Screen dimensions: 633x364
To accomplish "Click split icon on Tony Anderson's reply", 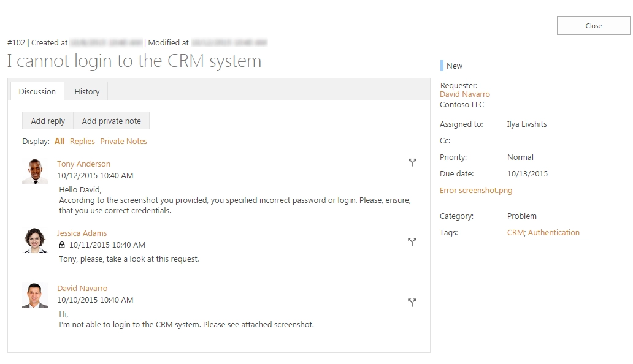I will click(x=412, y=162).
